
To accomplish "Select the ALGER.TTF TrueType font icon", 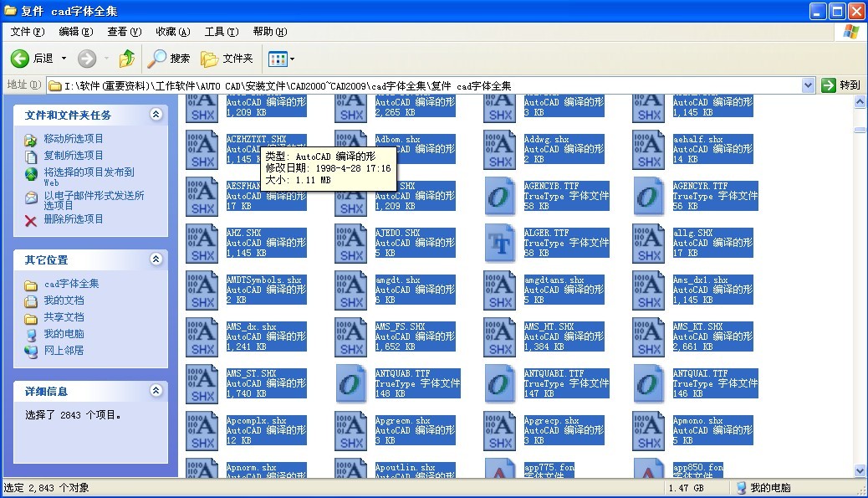I will 499,244.
